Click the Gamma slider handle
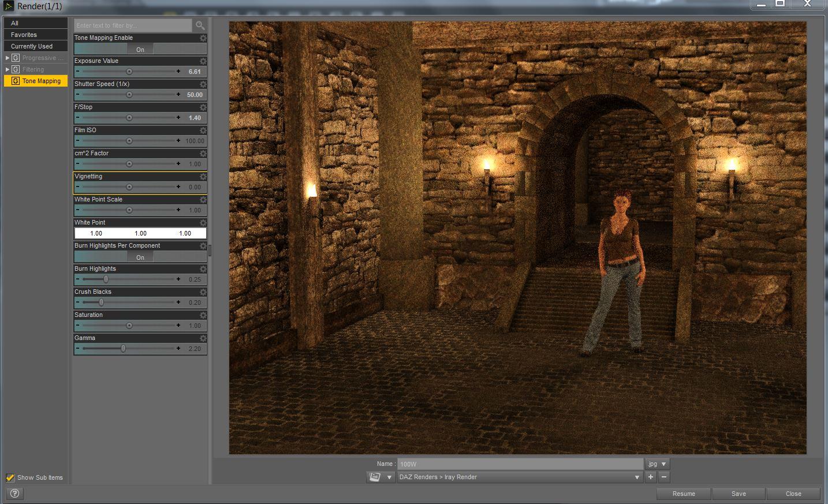The height and width of the screenshot is (504, 828). point(123,349)
